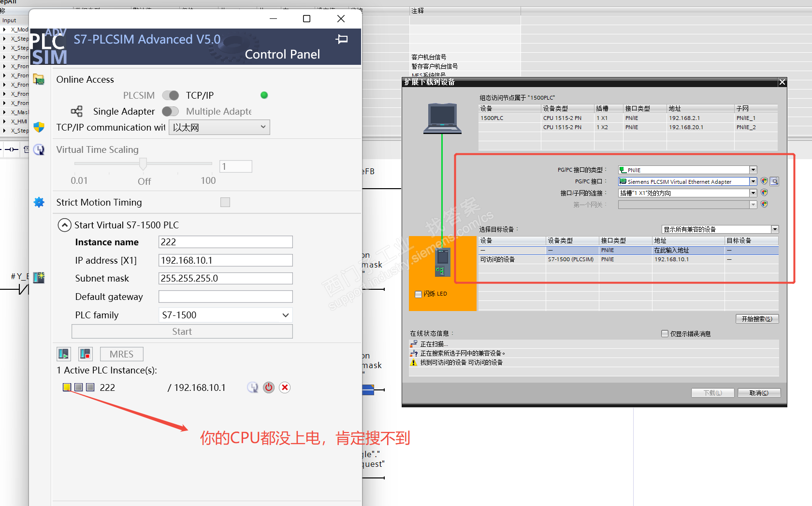Click the middle gray LED of instance 222
Screen dimensions: 812x506
[x=79, y=387]
